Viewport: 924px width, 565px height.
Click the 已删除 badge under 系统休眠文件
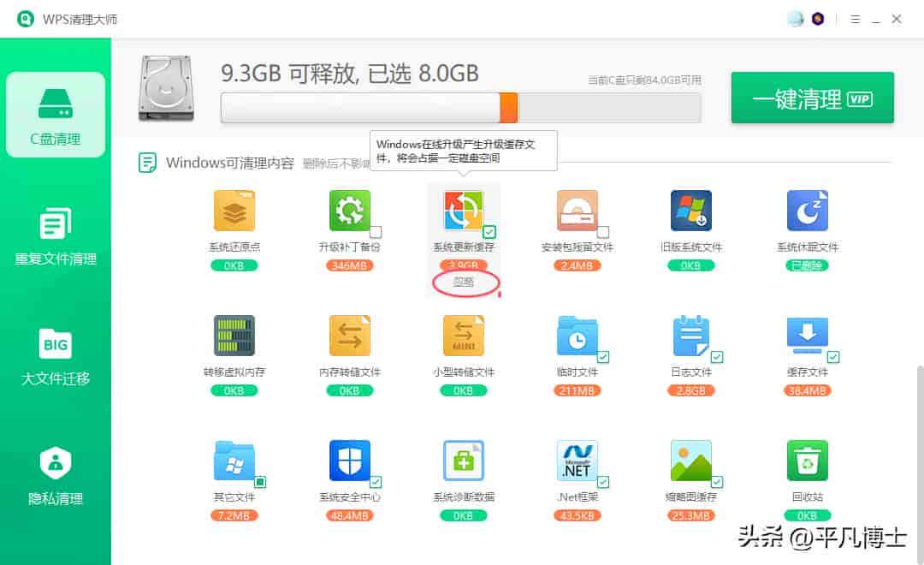(x=808, y=265)
